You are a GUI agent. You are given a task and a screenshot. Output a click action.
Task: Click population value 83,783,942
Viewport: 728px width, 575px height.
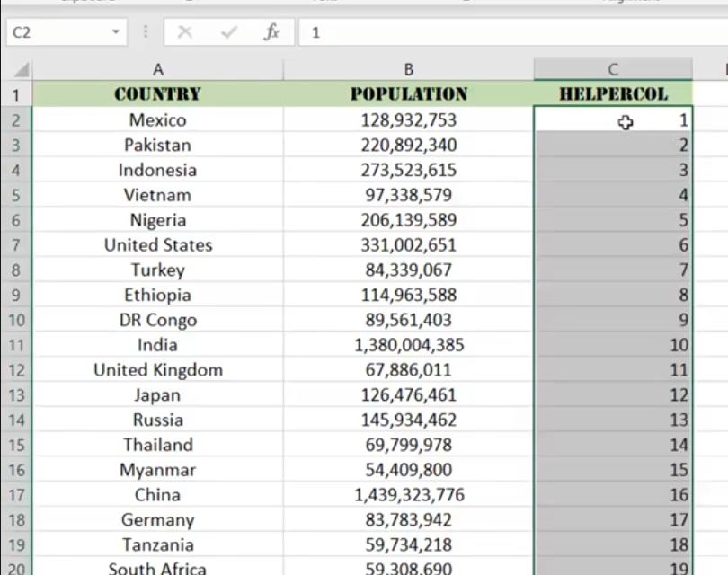click(409, 520)
